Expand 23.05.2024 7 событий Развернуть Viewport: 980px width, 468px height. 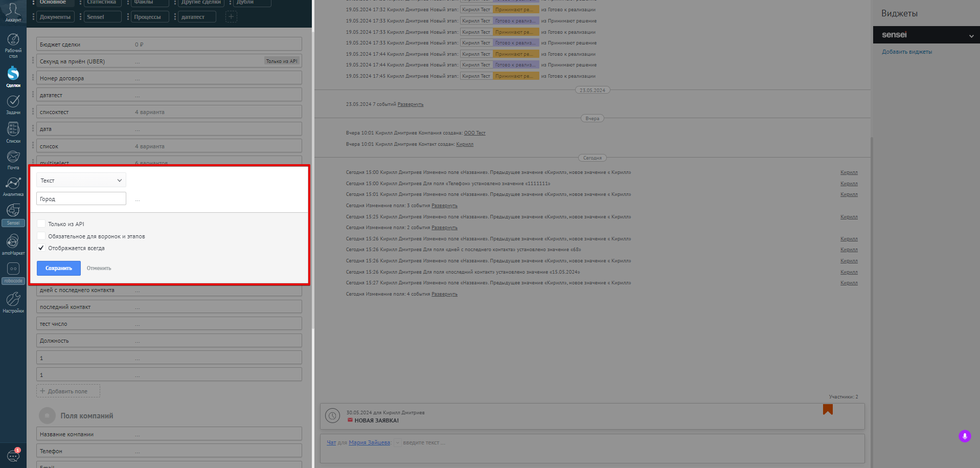[411, 104]
